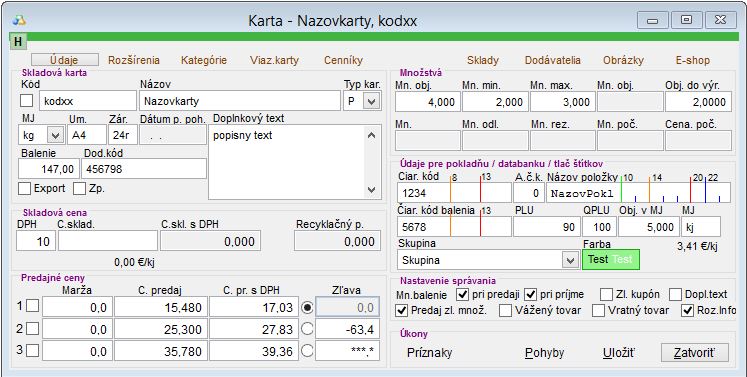
Task: Click the QPLU field showing 100
Action: tap(599, 227)
